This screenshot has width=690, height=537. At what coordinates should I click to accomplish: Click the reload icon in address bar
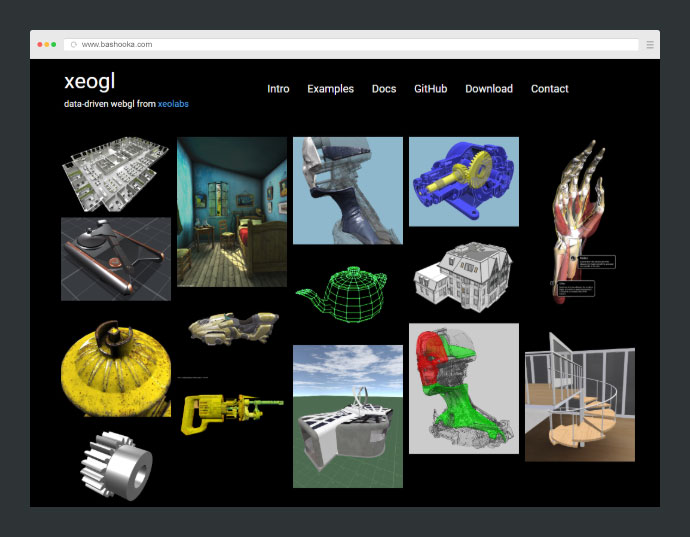point(73,45)
